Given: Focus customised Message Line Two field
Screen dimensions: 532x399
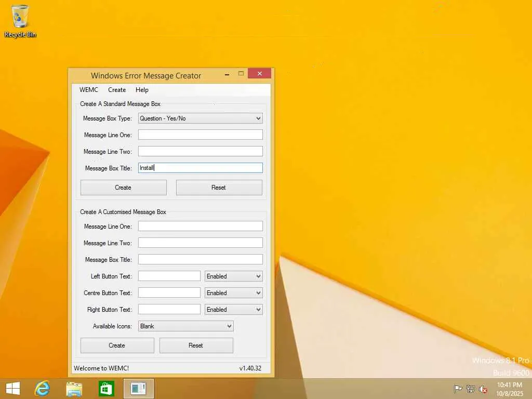Looking at the screenshot, I should coord(201,243).
